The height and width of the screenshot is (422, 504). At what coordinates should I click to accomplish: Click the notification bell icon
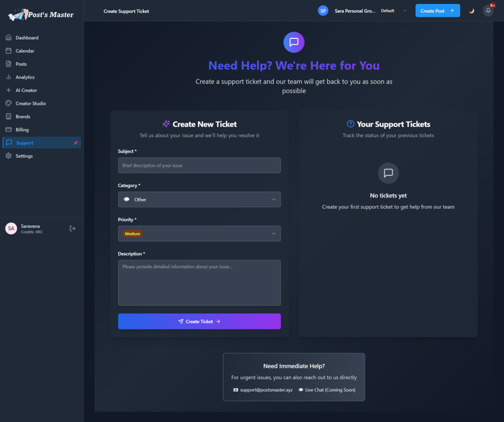pyautogui.click(x=488, y=11)
